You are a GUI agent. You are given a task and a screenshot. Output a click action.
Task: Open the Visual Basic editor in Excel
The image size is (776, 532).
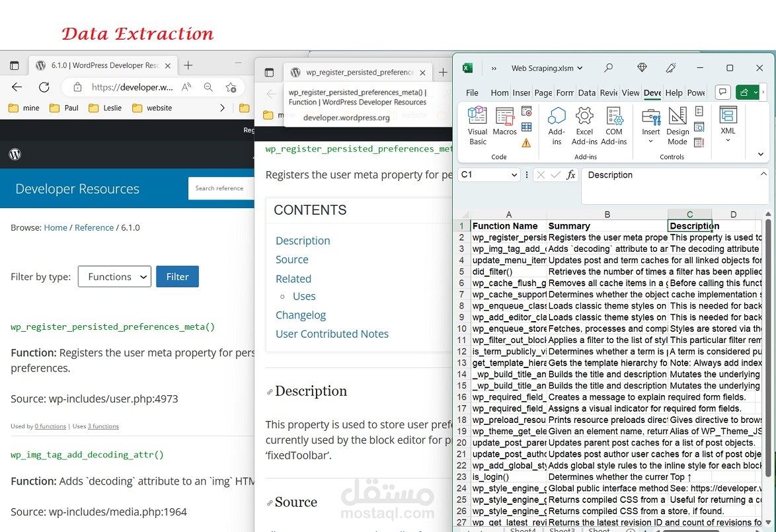[x=477, y=126]
